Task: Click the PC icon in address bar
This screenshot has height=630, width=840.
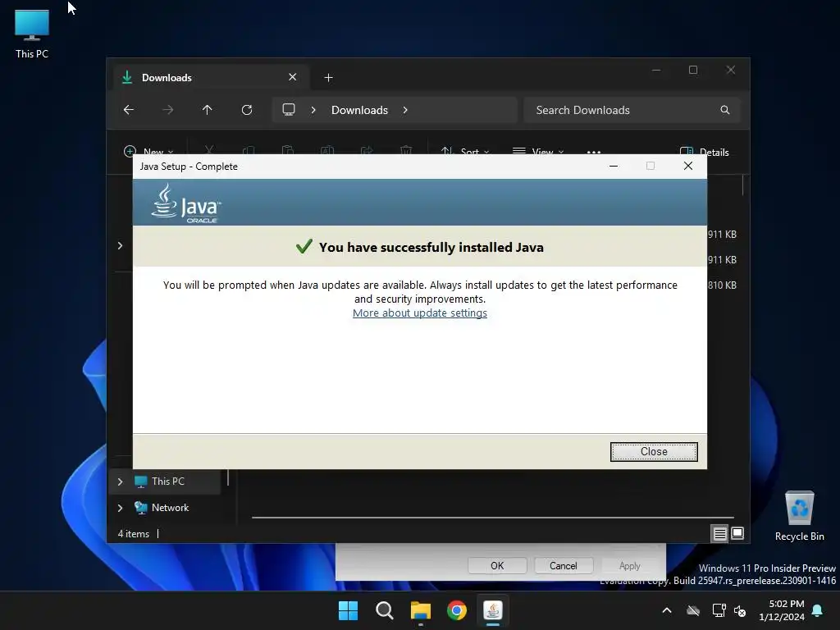Action: tap(289, 110)
